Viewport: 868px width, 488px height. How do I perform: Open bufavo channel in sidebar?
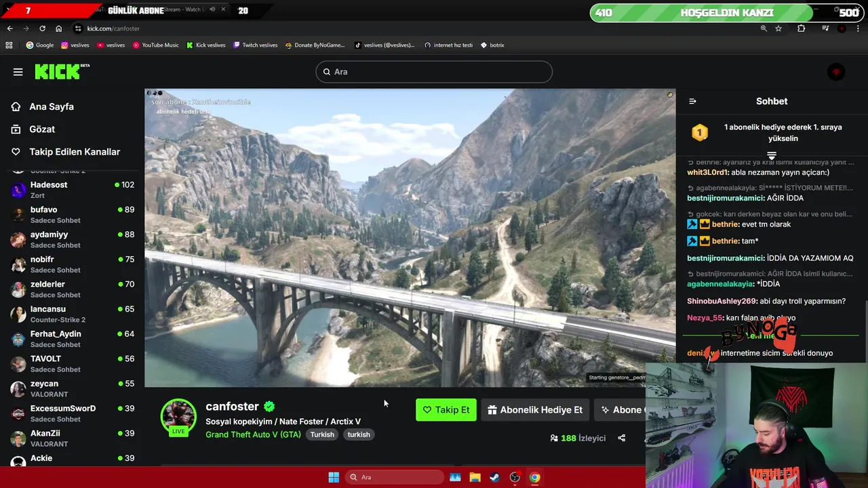click(72, 215)
